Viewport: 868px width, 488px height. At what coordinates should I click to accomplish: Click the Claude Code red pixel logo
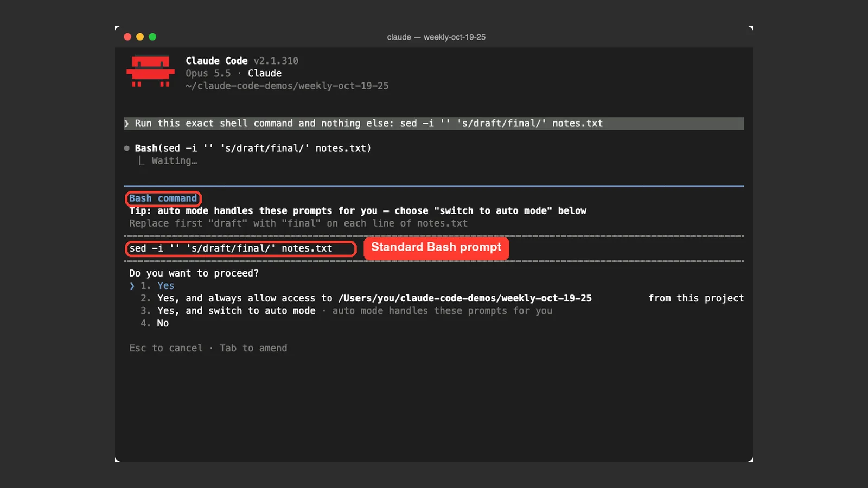click(150, 71)
